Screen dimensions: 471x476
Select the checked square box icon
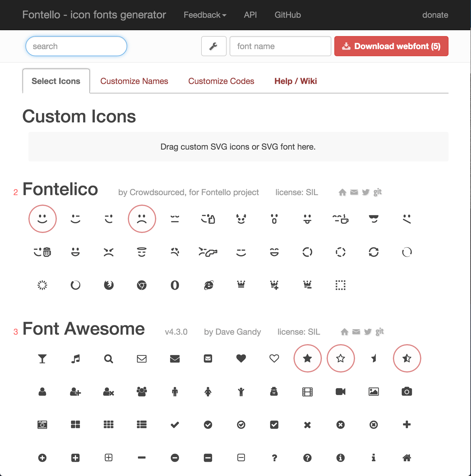click(274, 425)
